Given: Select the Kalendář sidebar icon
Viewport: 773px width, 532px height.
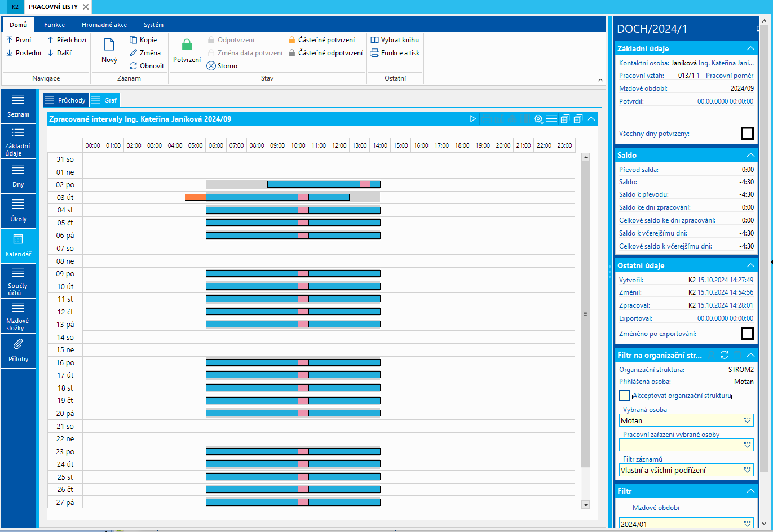Looking at the screenshot, I should tap(18, 246).
